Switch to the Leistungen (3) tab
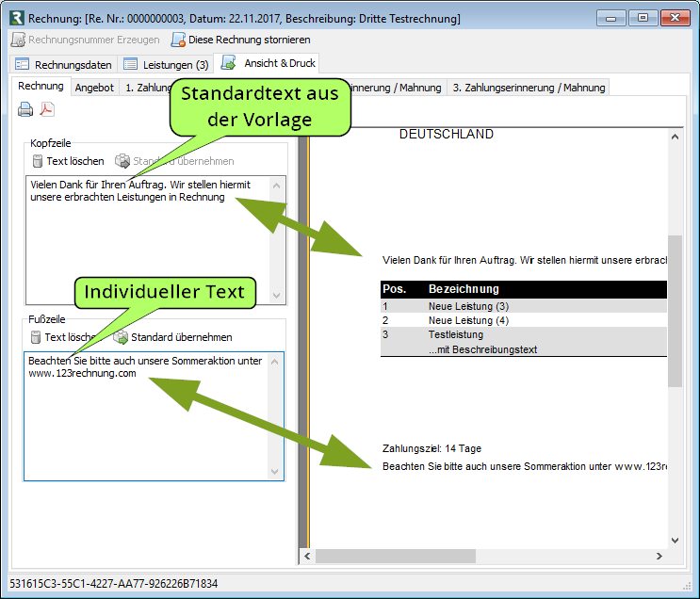Screen dimensions: 700x599 tap(166, 65)
